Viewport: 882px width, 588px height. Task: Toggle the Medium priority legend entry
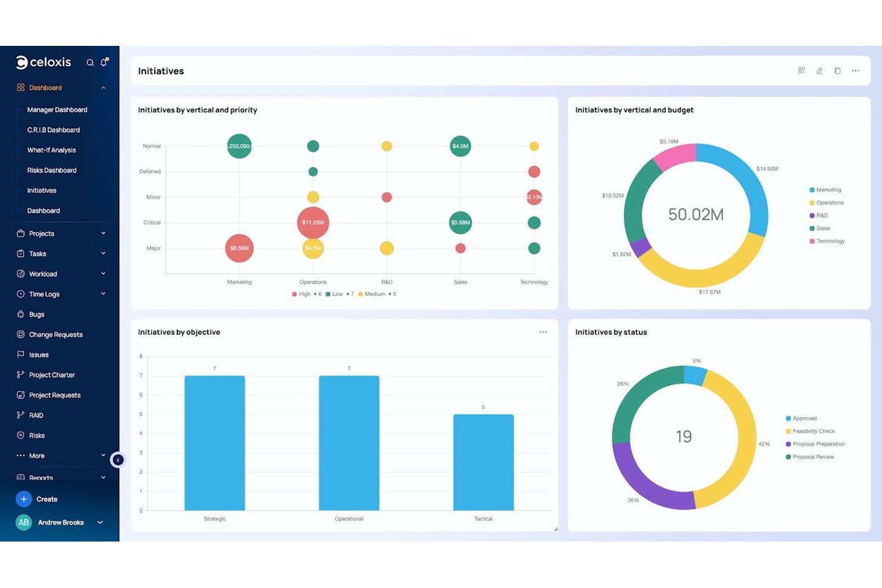pyautogui.click(x=371, y=294)
